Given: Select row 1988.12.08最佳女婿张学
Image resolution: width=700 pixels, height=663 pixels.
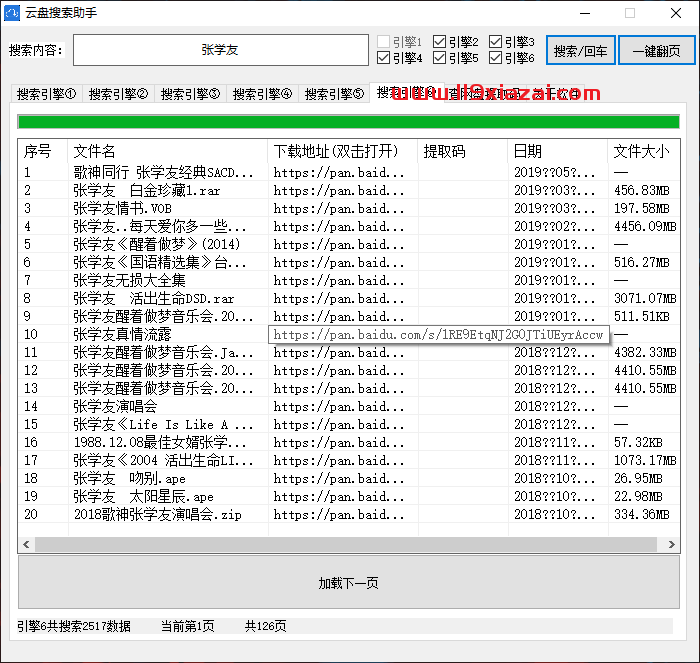Looking at the screenshot, I should (x=349, y=442).
